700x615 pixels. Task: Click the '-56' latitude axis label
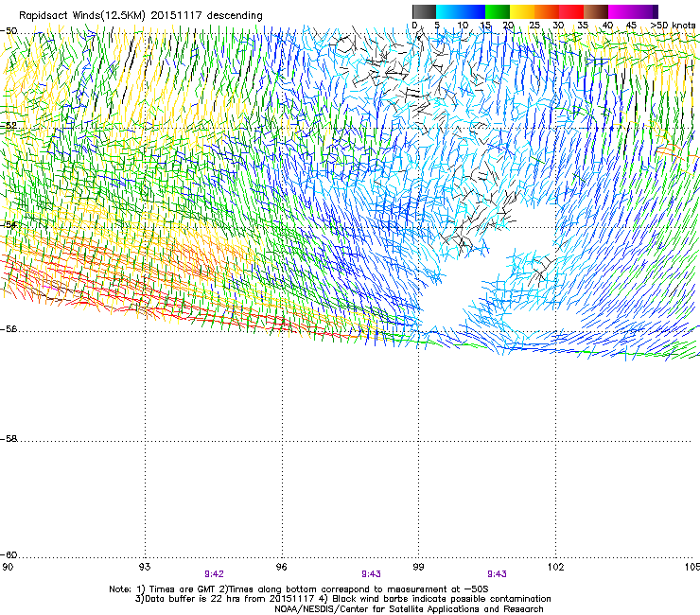click(x=9, y=329)
